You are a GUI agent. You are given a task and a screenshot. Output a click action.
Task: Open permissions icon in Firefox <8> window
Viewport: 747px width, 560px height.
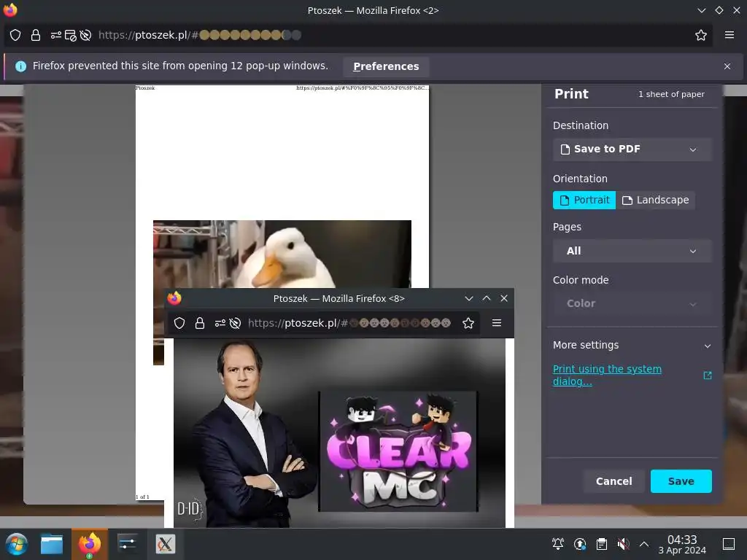point(220,323)
